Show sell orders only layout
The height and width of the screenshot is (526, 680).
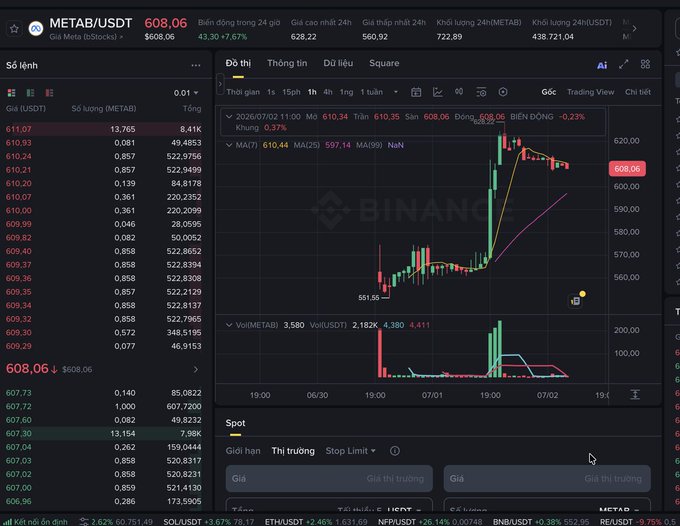click(49, 93)
